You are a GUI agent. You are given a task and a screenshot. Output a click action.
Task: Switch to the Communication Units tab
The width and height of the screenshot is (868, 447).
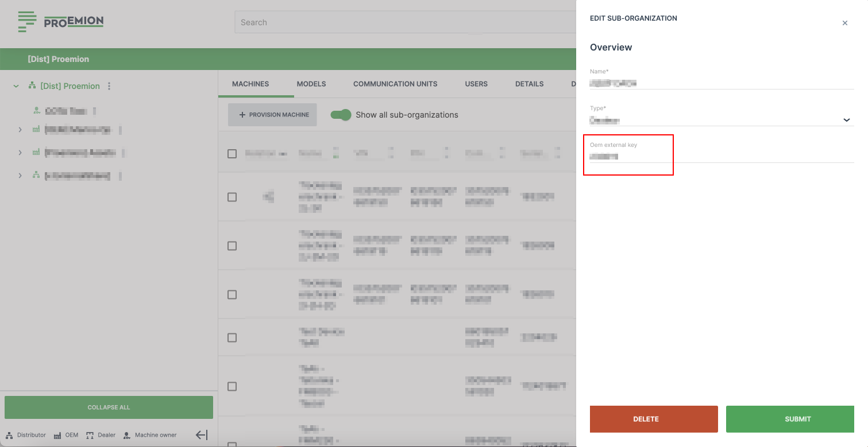click(x=395, y=84)
